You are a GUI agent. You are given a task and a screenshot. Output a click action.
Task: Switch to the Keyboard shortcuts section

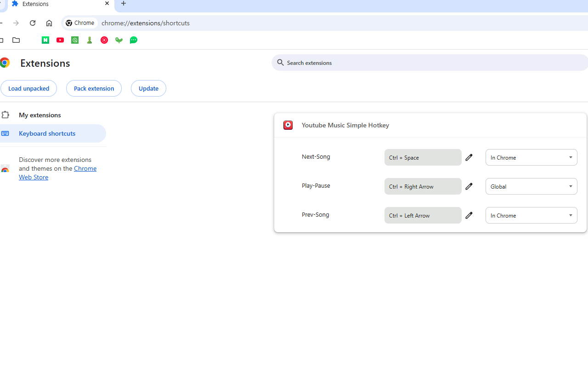tap(47, 133)
